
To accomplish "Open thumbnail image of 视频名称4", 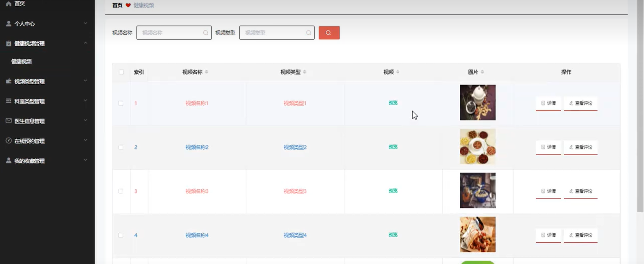I will coord(478,234).
